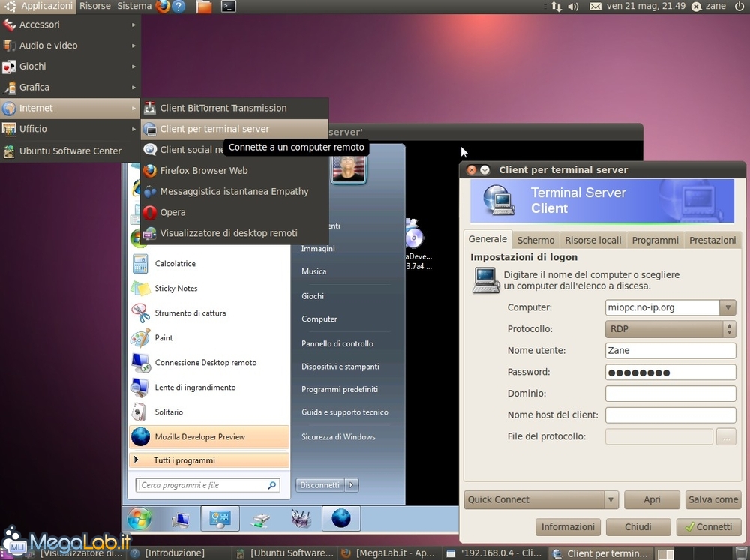Click the volume speaker indicator
The image size is (750, 560).
(x=572, y=6)
